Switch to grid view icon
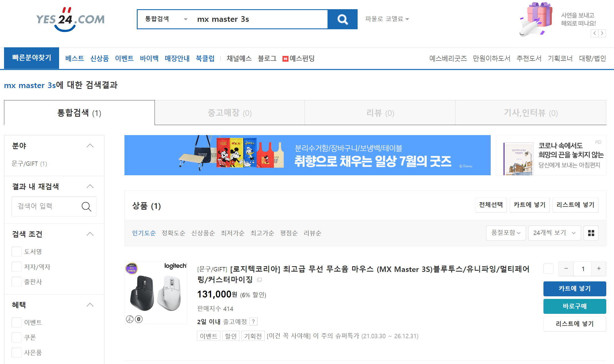Screen dimensions: 614x364 click(x=591, y=233)
